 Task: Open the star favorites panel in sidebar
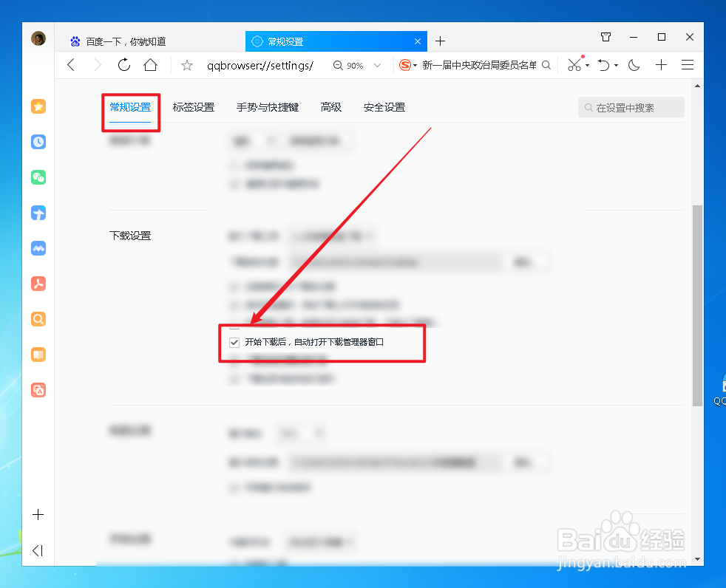coord(38,106)
